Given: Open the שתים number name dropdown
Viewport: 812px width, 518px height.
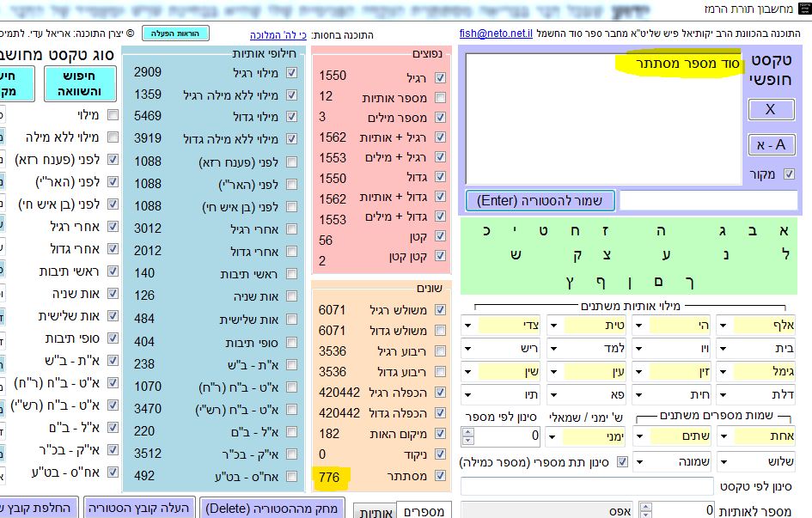Looking at the screenshot, I should coord(639,437).
